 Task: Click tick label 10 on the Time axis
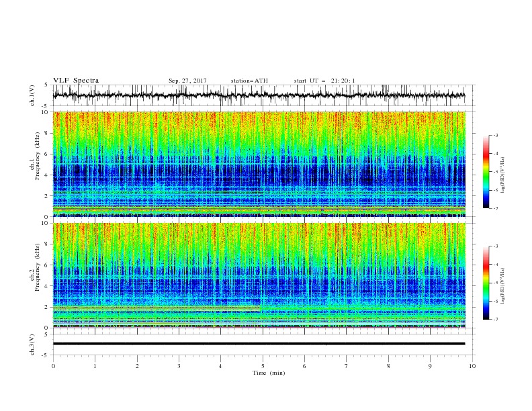click(472, 366)
